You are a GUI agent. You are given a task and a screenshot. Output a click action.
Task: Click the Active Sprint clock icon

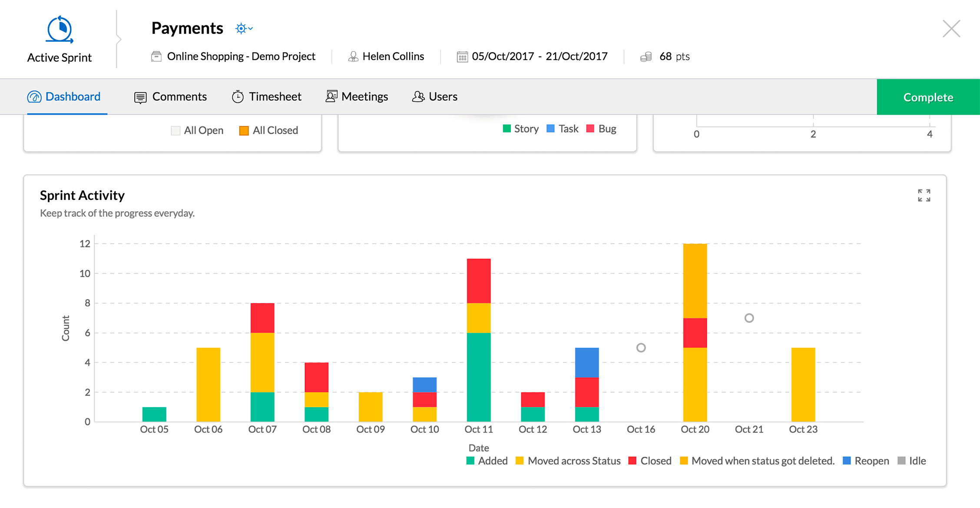pyautogui.click(x=60, y=30)
